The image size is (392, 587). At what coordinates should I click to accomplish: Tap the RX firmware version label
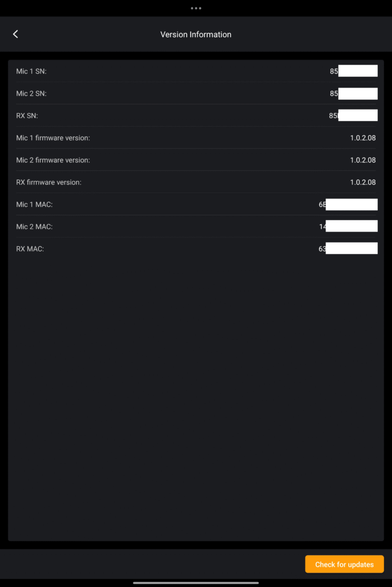pos(49,182)
